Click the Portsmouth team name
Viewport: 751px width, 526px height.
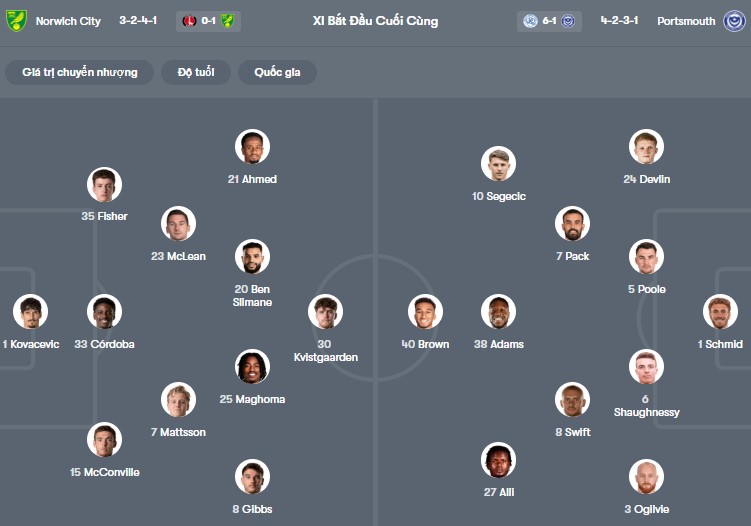(686, 21)
